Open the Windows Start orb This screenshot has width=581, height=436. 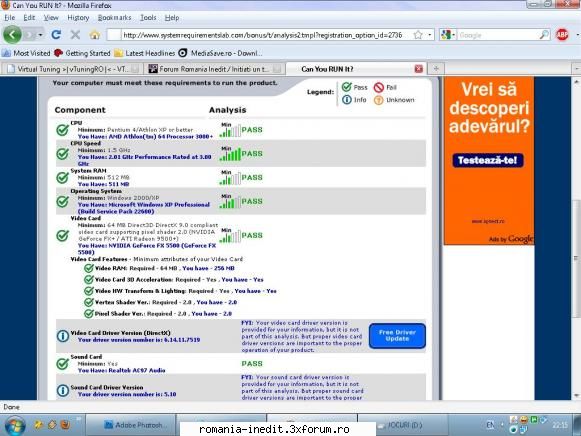point(14,425)
